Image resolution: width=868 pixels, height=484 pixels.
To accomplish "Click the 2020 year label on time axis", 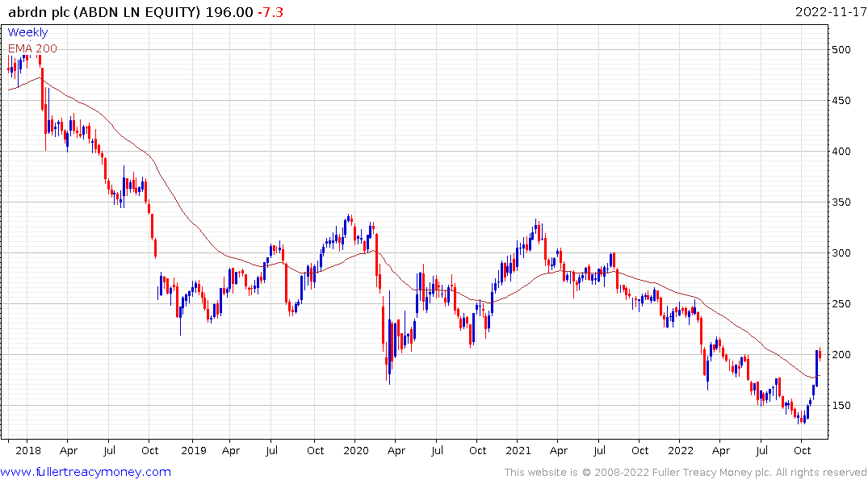I will point(356,450).
